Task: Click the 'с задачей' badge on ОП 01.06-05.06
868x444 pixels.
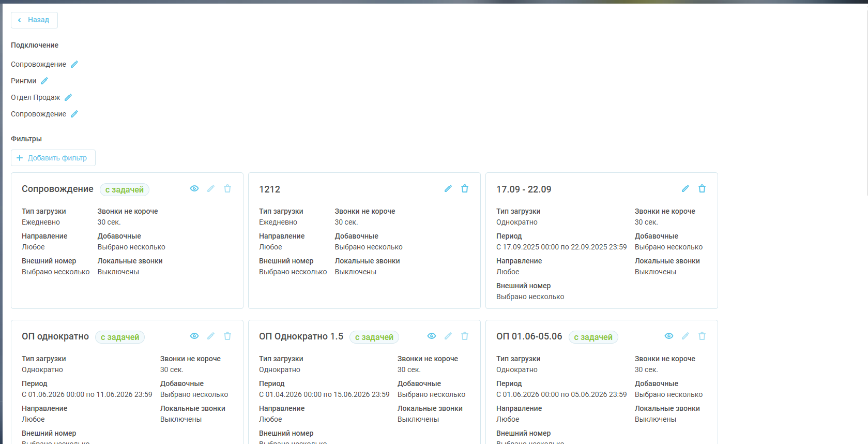Action: pos(593,337)
